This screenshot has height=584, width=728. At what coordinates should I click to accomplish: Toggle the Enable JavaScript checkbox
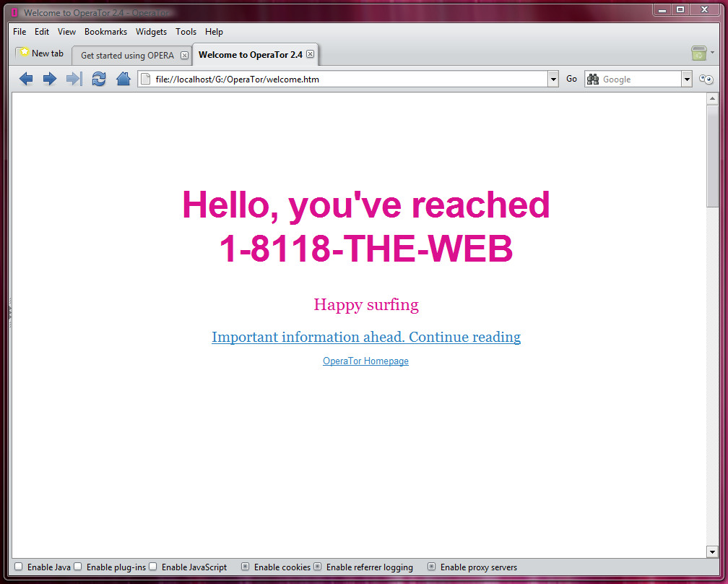click(153, 567)
